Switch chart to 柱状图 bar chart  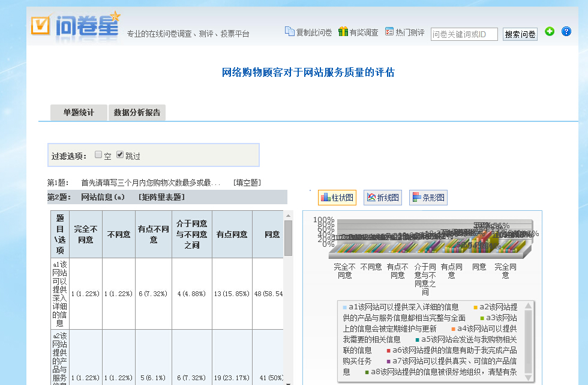pyautogui.click(x=337, y=198)
